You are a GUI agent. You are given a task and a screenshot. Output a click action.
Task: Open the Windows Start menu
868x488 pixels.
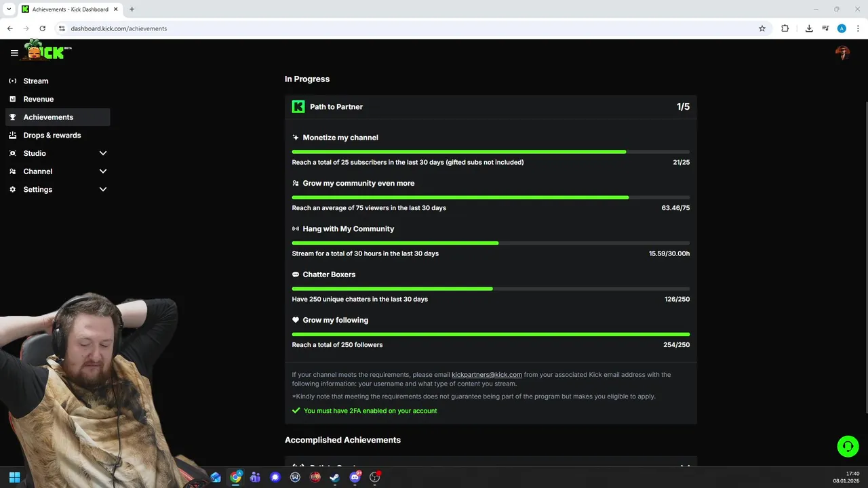14,477
